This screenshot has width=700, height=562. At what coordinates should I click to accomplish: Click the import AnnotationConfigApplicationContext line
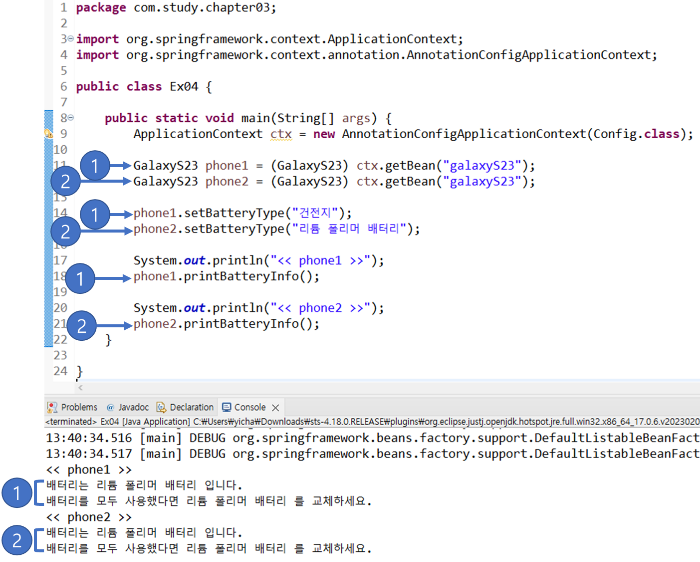pos(367,55)
